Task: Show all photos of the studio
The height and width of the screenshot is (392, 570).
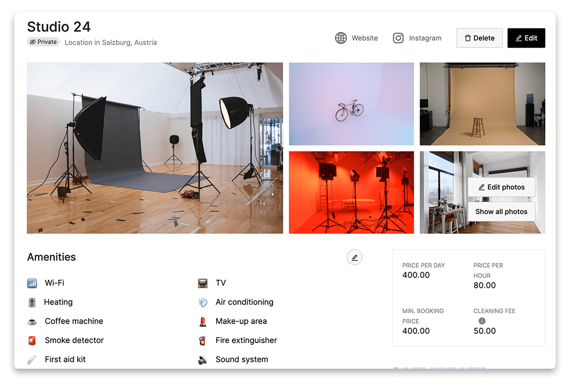Action: click(502, 211)
